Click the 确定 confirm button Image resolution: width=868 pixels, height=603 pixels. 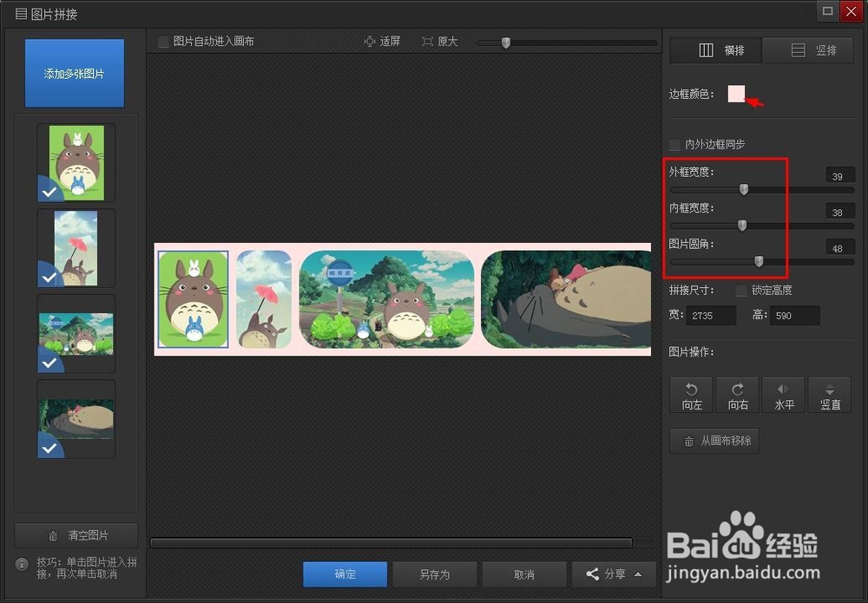345,574
